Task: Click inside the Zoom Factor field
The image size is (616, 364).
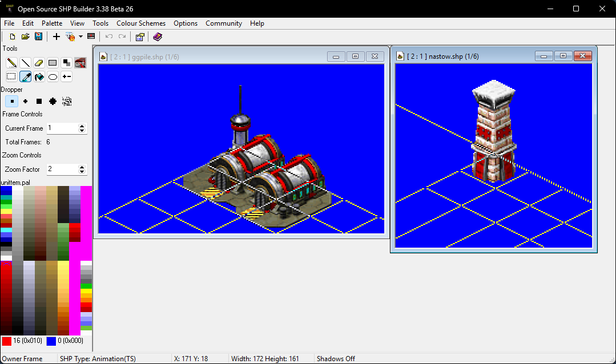Action: tap(61, 169)
